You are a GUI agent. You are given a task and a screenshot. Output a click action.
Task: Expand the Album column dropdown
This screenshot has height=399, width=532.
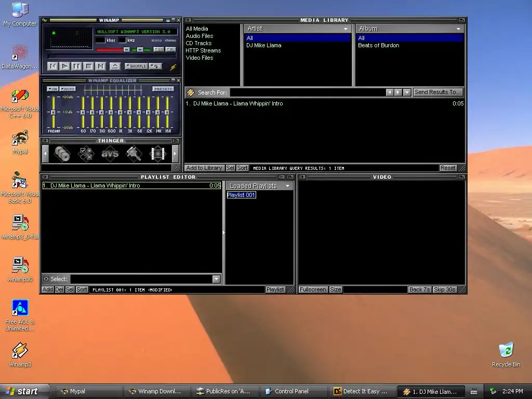point(458,29)
